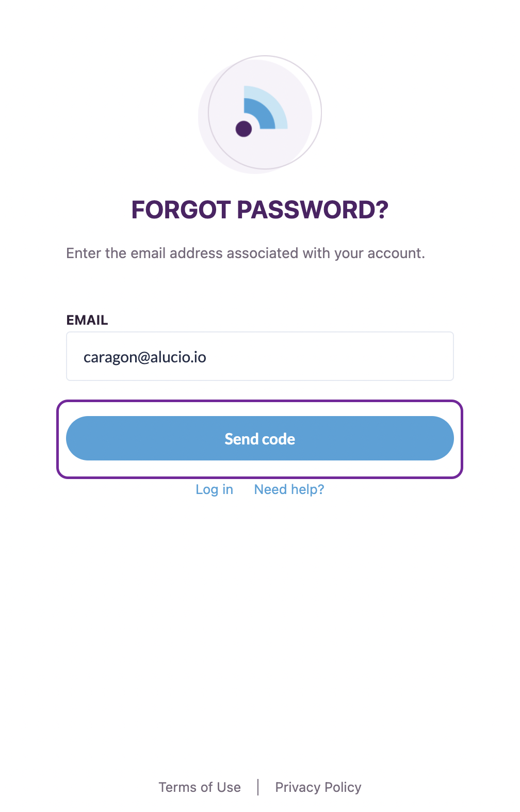Click the purple dot in the logo
The image size is (520, 812).
(x=243, y=129)
